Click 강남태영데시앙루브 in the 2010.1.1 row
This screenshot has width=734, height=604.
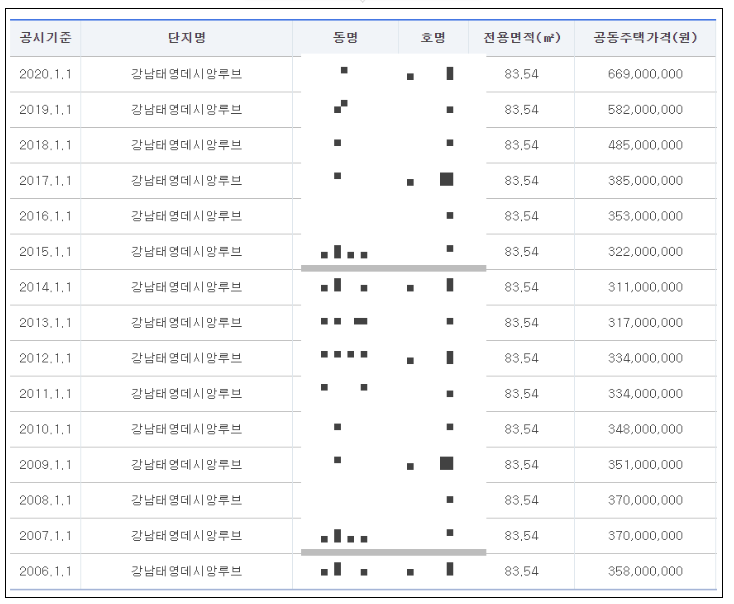point(186,429)
